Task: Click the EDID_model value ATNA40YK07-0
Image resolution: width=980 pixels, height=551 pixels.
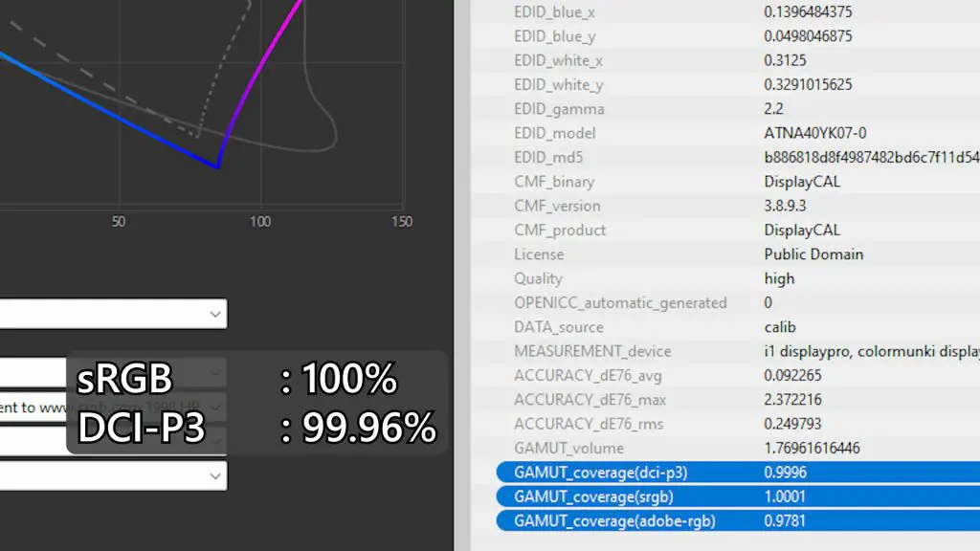Action: coord(815,133)
